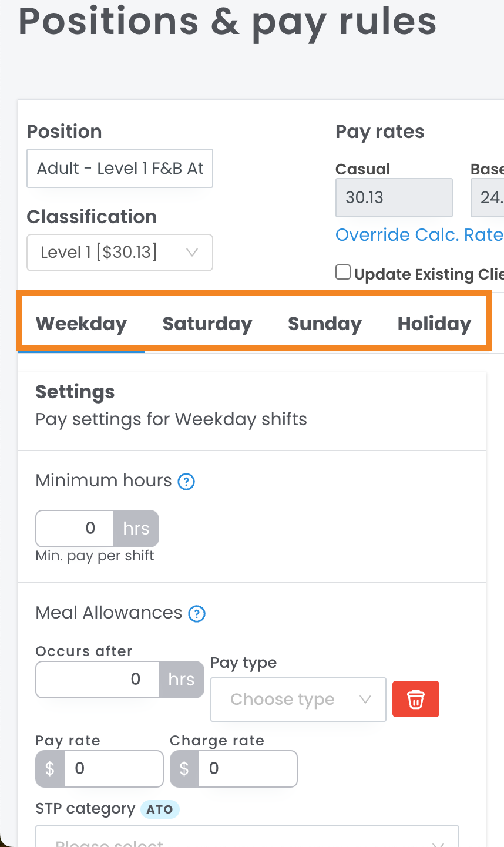Focus the meal allowance Pay rate field

pos(113,768)
